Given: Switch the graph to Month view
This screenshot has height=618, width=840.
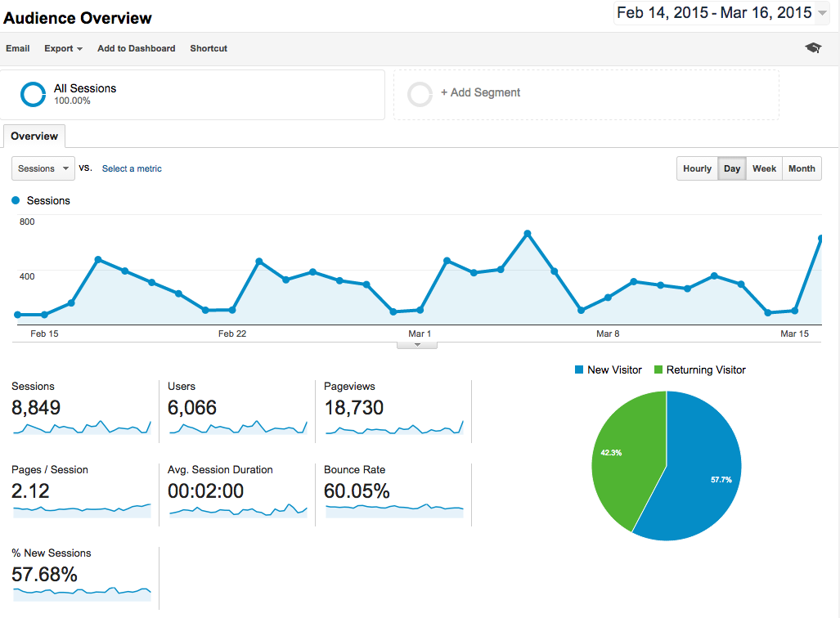Looking at the screenshot, I should click(x=802, y=168).
